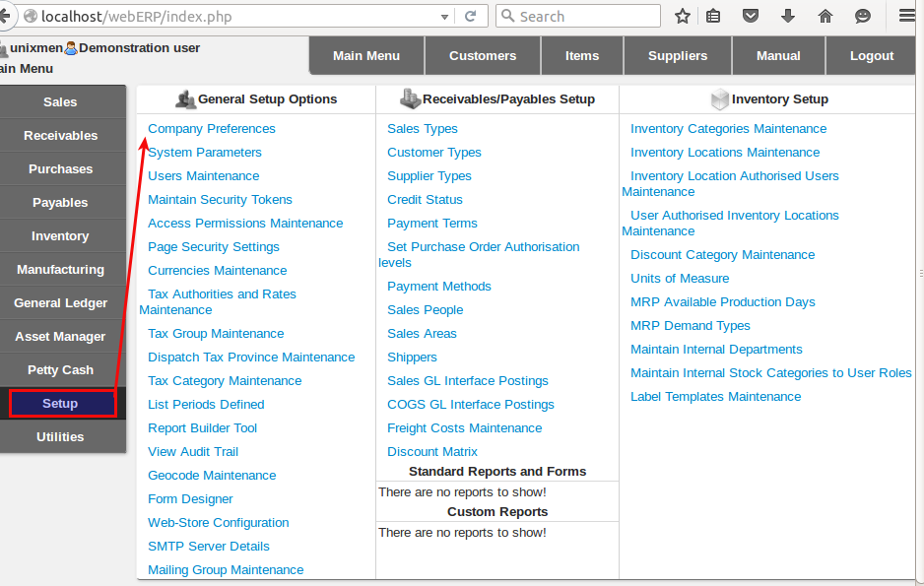This screenshot has height=586, width=924.
Task: Open Maintain Security Tokens link
Action: (220, 200)
